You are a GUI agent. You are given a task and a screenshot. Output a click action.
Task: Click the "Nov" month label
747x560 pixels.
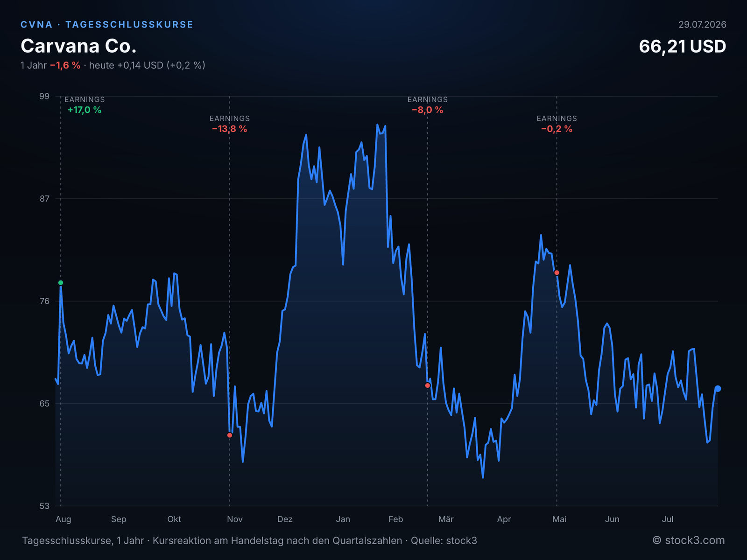235,519
